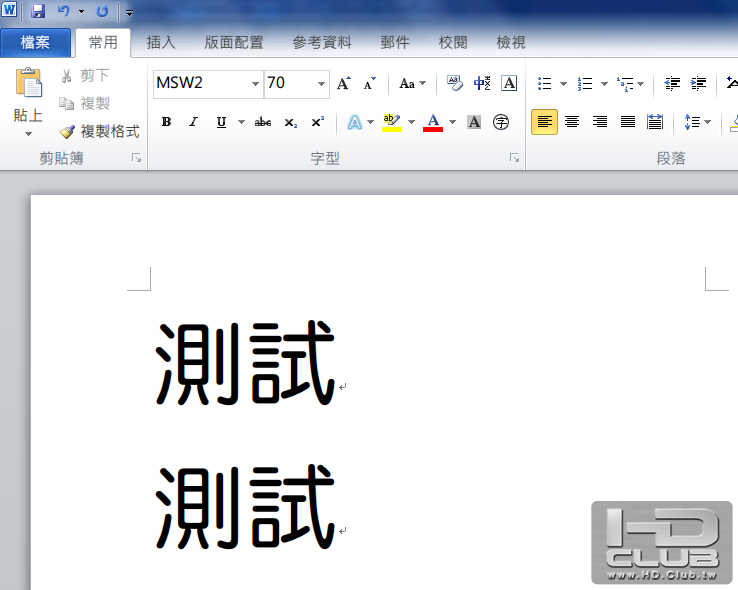Expand the font size dropdown list
This screenshot has width=738, height=590.
point(321,84)
